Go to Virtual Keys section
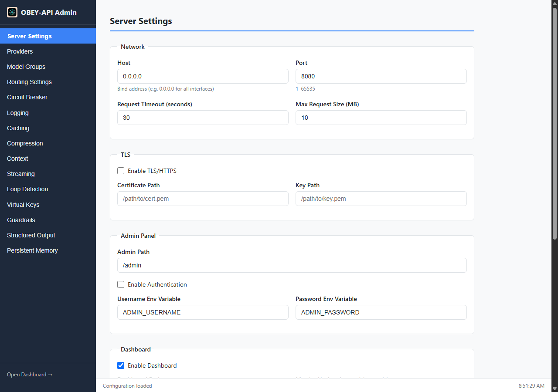The height and width of the screenshot is (392, 558). [48, 205]
